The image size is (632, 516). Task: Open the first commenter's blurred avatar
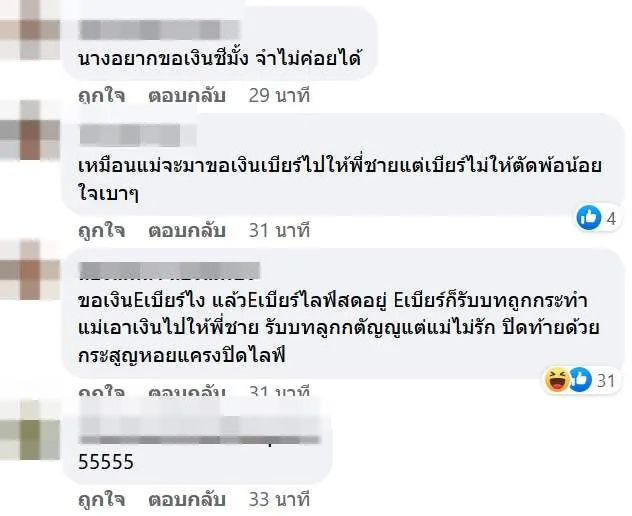(29, 30)
